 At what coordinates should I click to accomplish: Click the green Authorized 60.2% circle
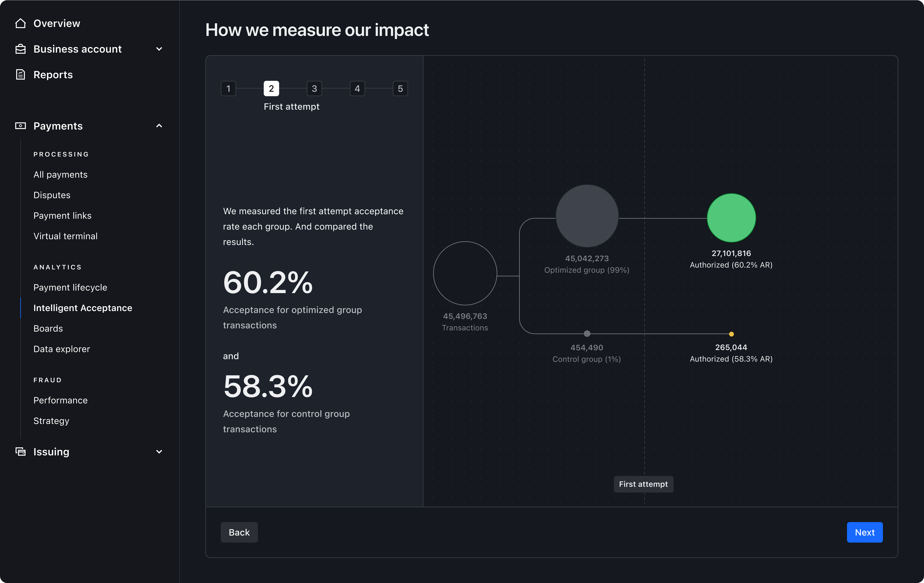tap(731, 218)
